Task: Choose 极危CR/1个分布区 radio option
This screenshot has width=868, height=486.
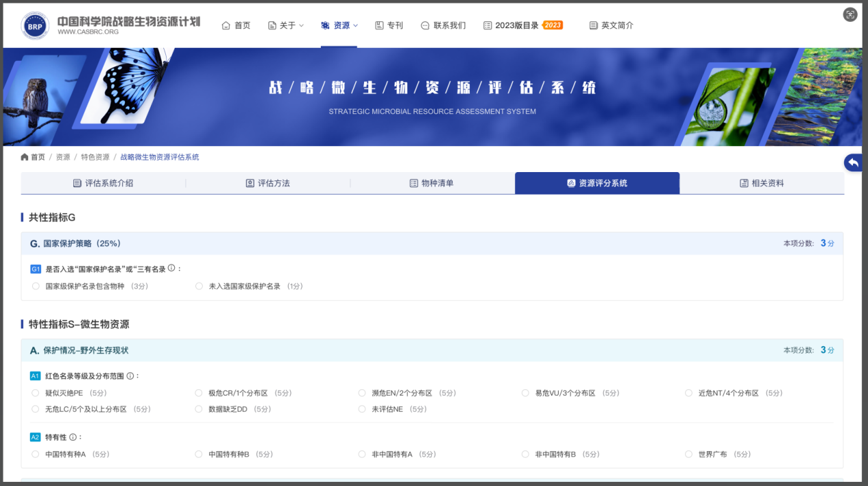Action: click(x=199, y=393)
